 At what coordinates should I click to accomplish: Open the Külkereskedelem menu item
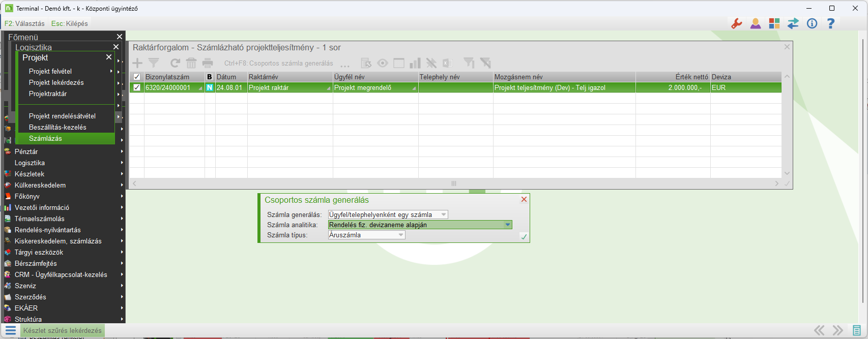(64, 185)
